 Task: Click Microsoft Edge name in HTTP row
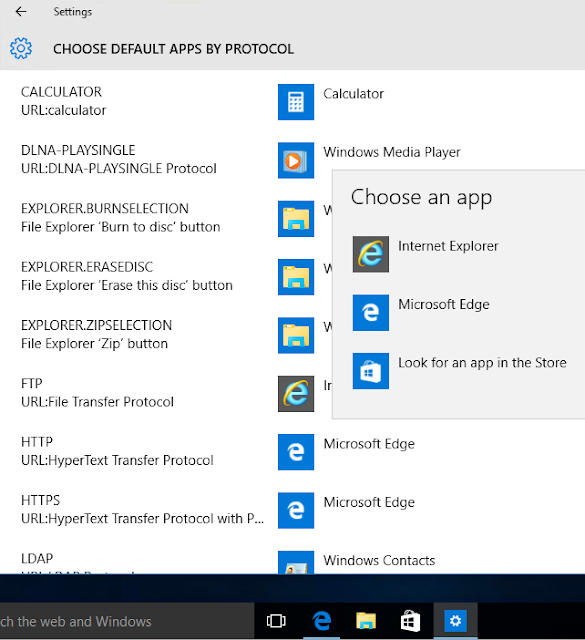(369, 444)
